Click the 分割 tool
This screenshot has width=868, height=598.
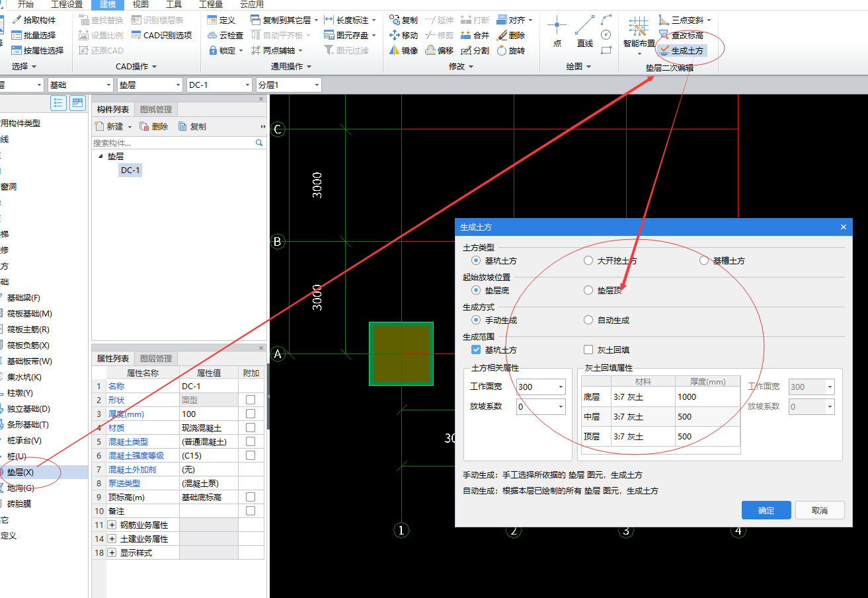[x=475, y=50]
